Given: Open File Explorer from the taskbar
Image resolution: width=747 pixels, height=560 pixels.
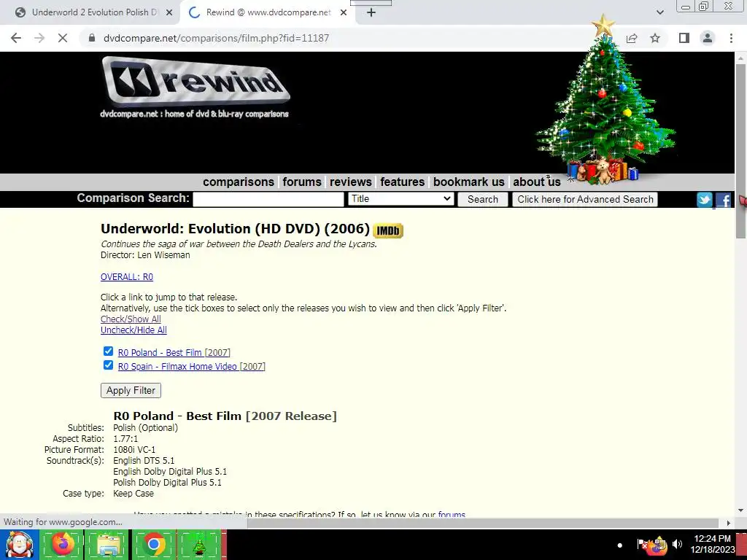Looking at the screenshot, I should point(108,545).
